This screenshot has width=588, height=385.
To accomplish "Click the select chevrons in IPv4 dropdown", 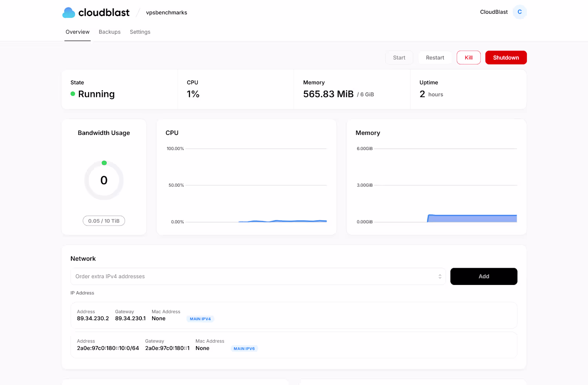I will click(440, 276).
